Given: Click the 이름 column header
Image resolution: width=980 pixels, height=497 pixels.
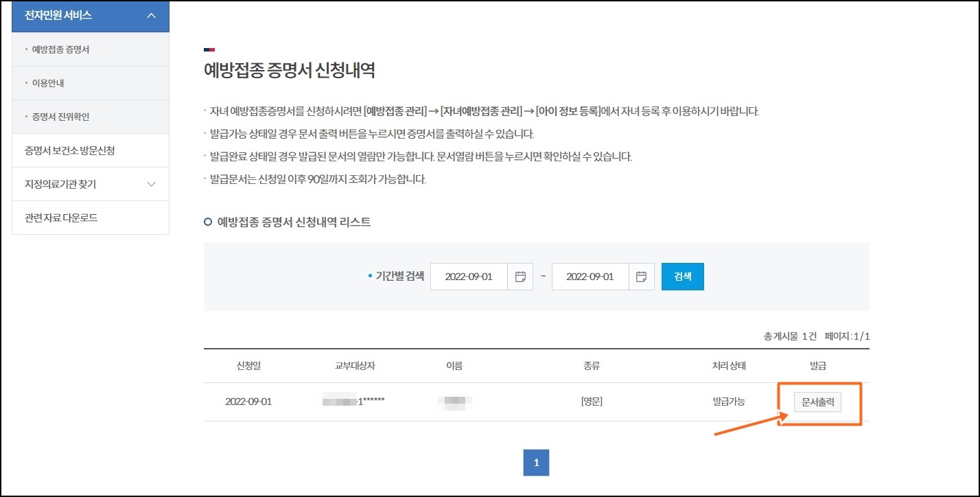Looking at the screenshot, I should pyautogui.click(x=454, y=366).
